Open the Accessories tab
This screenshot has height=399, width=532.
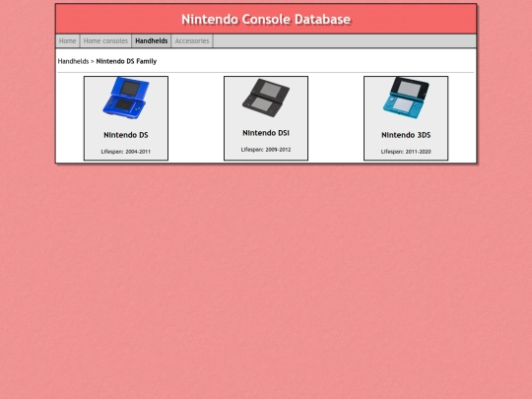(192, 41)
